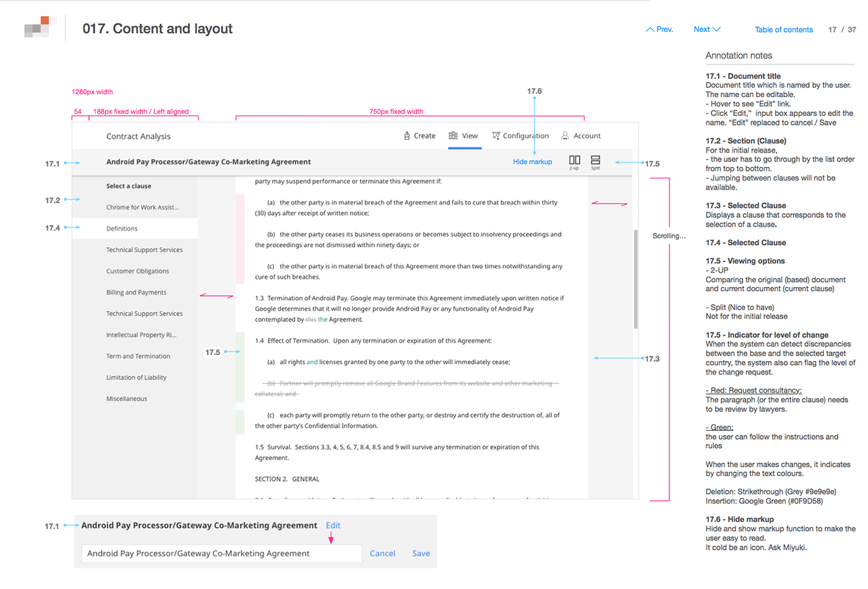Select the Limitation of Liability clause
The image size is (868, 589).
[x=135, y=377]
